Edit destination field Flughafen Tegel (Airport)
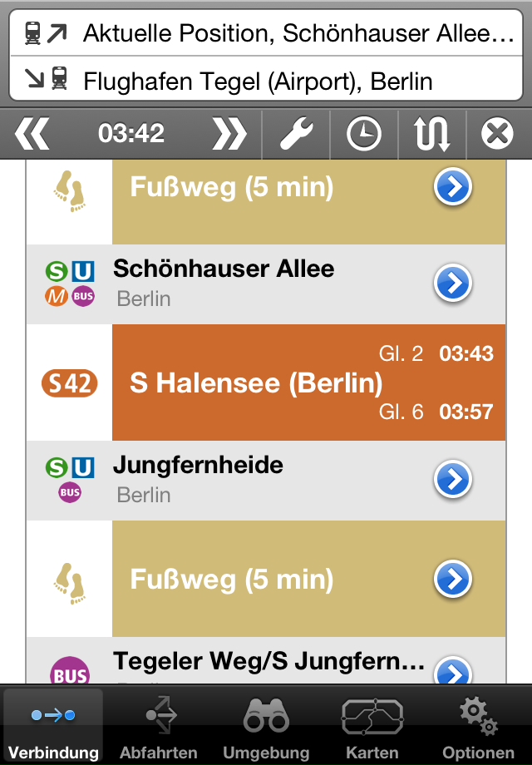532x765 pixels. pos(266,80)
